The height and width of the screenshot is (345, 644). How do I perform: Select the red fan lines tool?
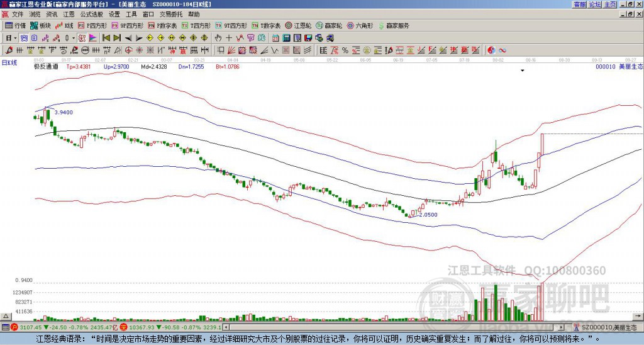[x=231, y=50]
